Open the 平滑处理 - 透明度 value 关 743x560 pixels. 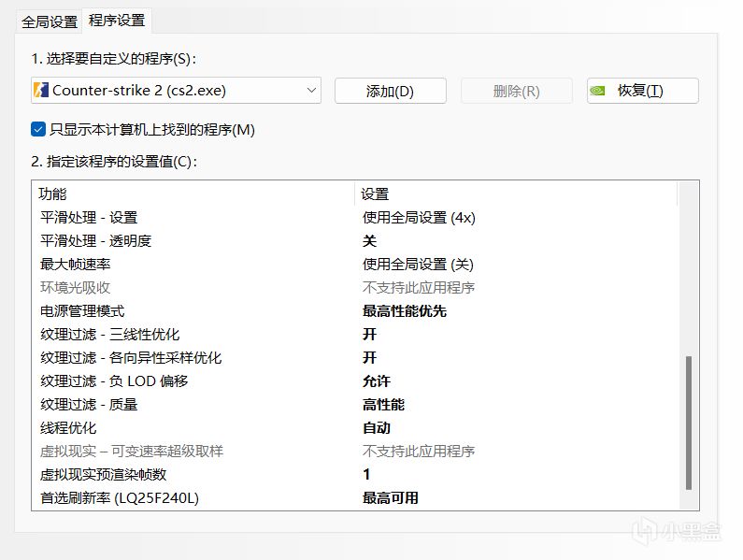369,241
